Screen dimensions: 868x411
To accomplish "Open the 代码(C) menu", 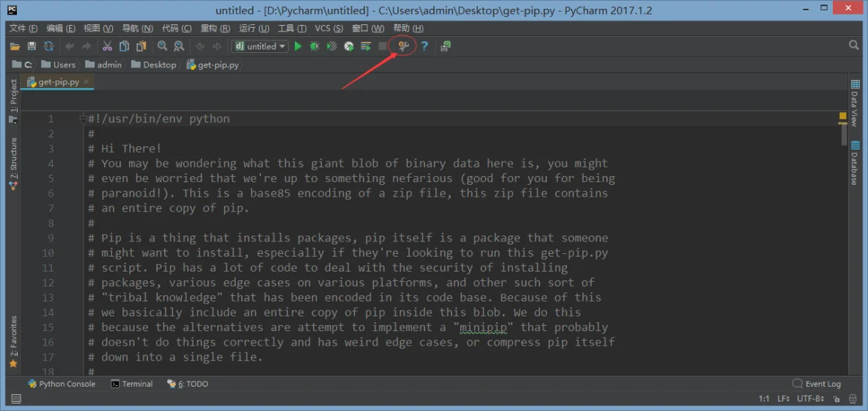I will pyautogui.click(x=177, y=28).
